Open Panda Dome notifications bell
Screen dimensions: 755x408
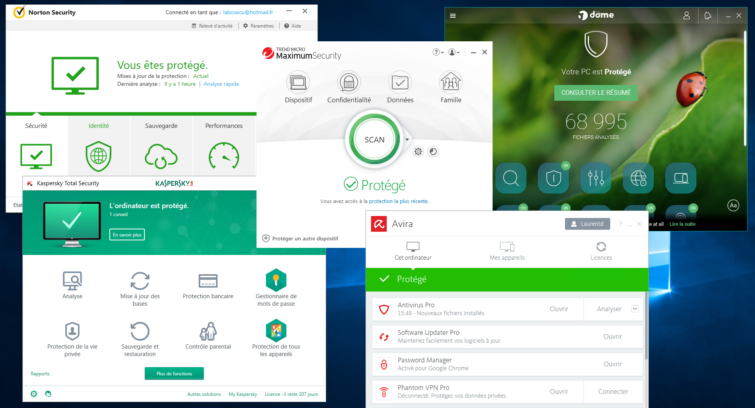click(707, 16)
